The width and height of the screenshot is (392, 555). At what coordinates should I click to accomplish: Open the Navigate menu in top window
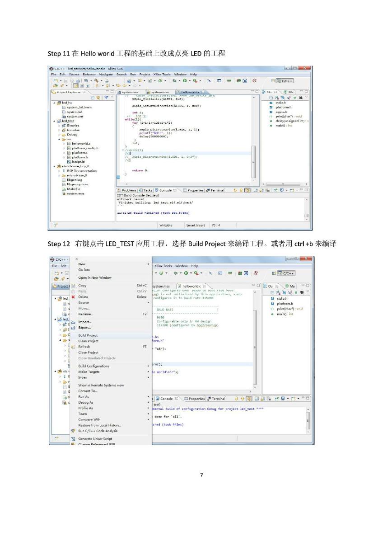106,74
